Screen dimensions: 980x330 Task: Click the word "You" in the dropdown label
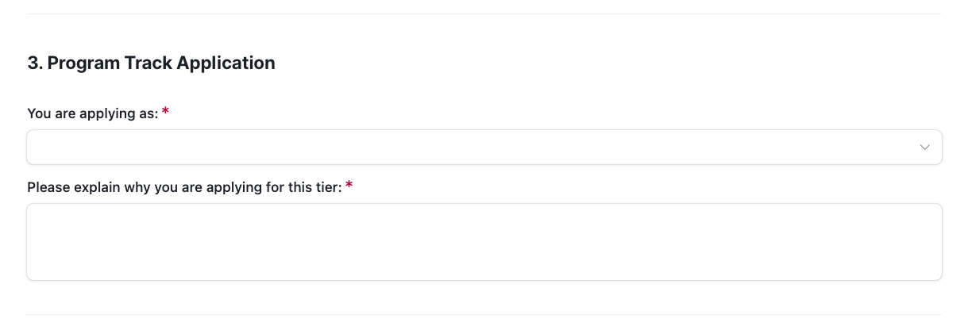(x=38, y=113)
